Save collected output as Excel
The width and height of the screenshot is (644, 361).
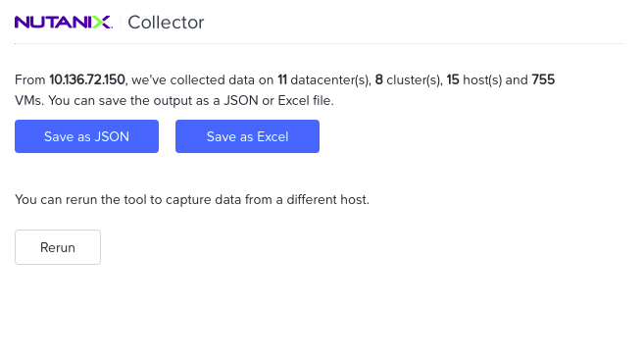tap(247, 136)
